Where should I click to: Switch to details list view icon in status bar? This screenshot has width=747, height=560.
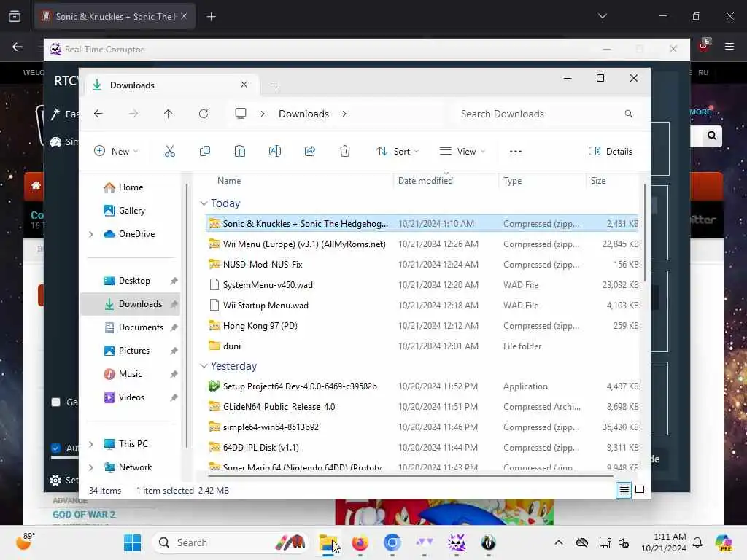click(x=624, y=491)
